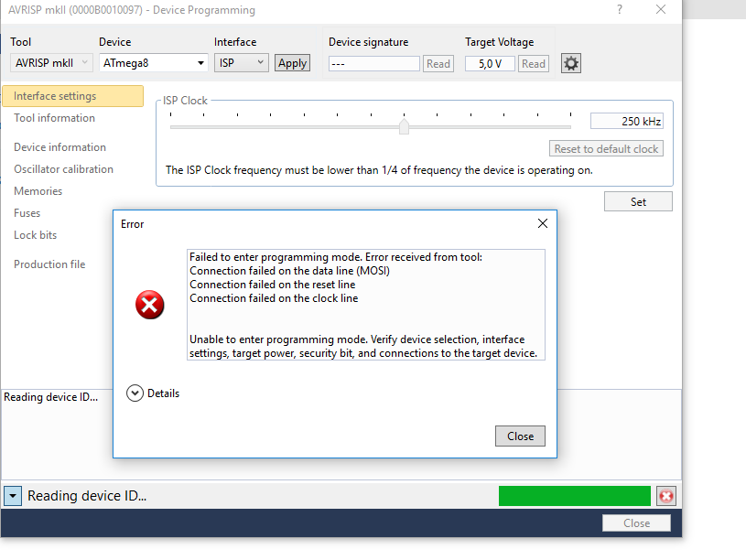This screenshot has height=560, width=746.
Task: Open the settings gear icon
Action: (570, 63)
